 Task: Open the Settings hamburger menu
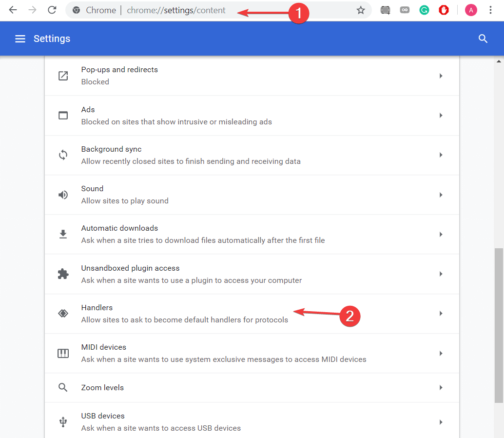[20, 39]
